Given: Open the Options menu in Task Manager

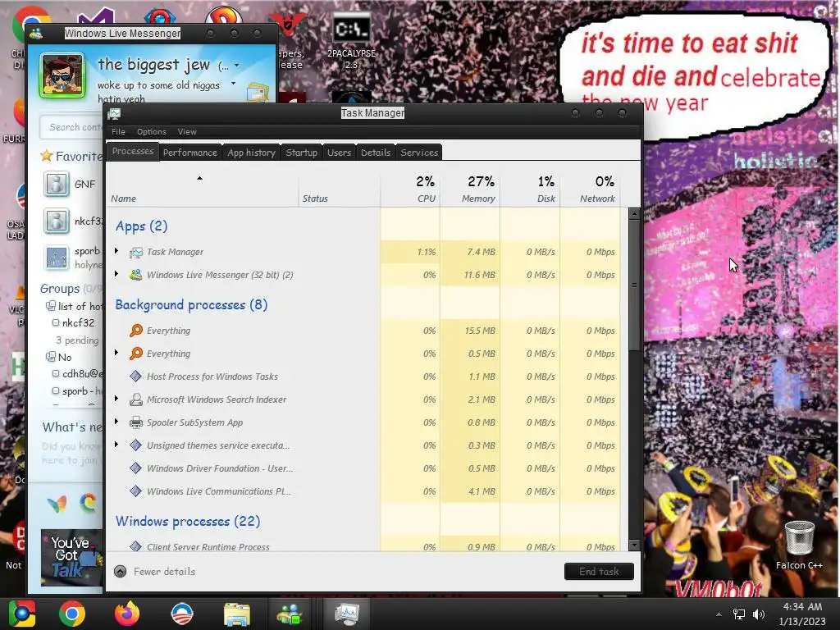Looking at the screenshot, I should pos(152,132).
